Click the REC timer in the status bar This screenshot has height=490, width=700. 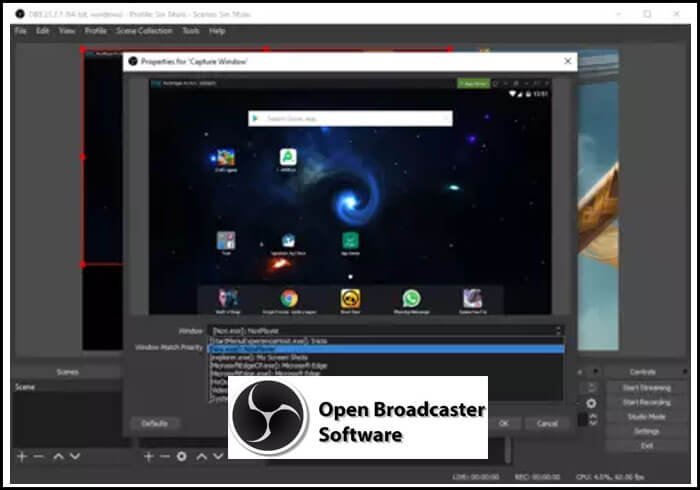[x=537, y=477]
